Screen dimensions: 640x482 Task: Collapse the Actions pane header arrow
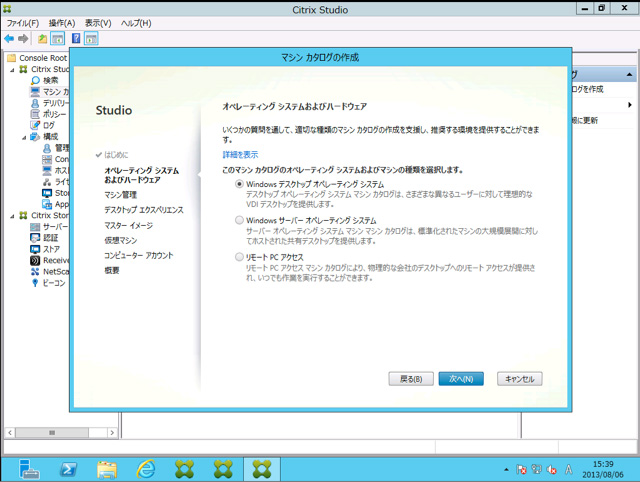coord(629,74)
